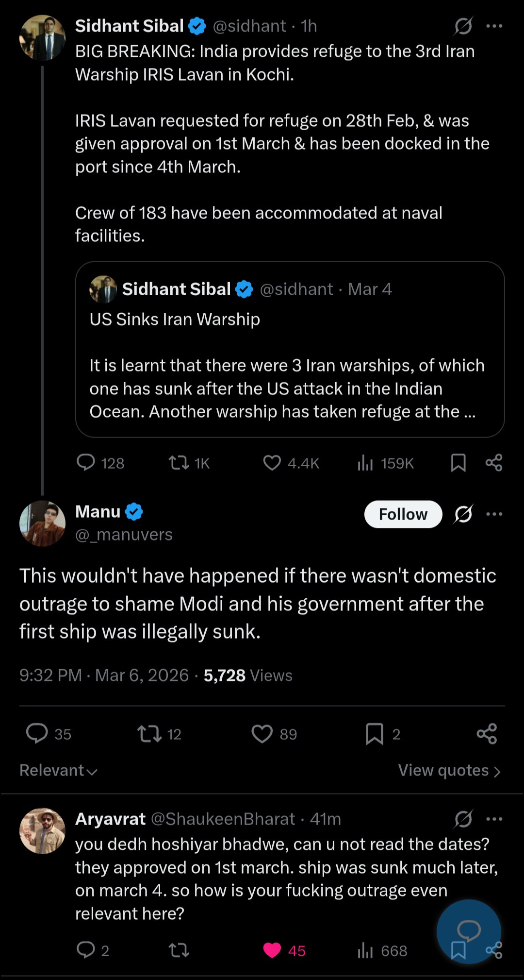Open more options for Manu's post
The width and height of the screenshot is (524, 980).
click(494, 514)
